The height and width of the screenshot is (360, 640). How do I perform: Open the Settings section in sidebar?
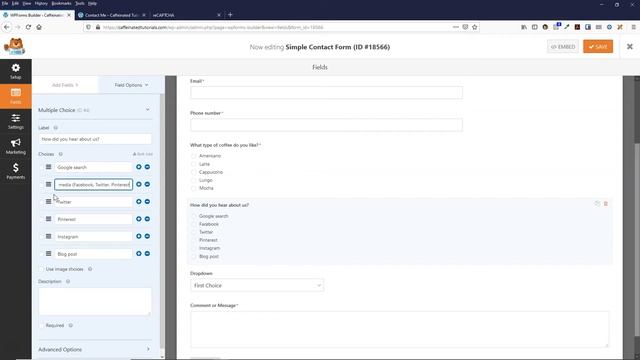tap(16, 121)
